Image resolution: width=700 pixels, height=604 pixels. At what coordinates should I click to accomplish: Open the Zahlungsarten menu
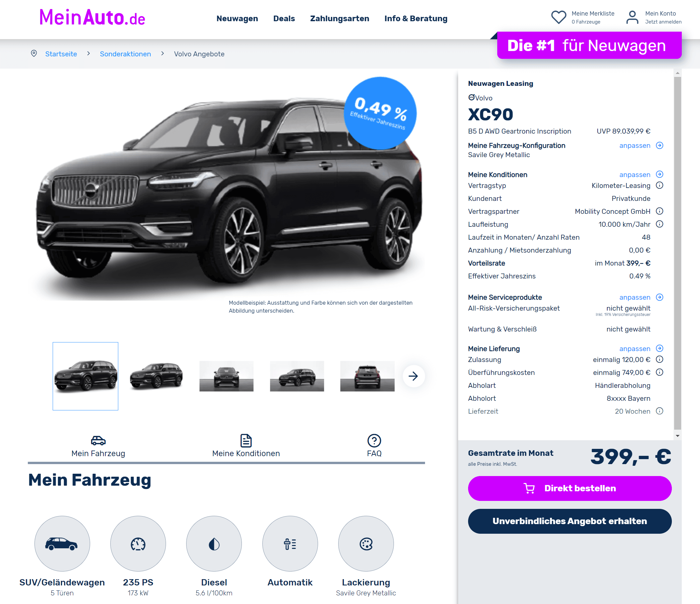[x=340, y=19]
